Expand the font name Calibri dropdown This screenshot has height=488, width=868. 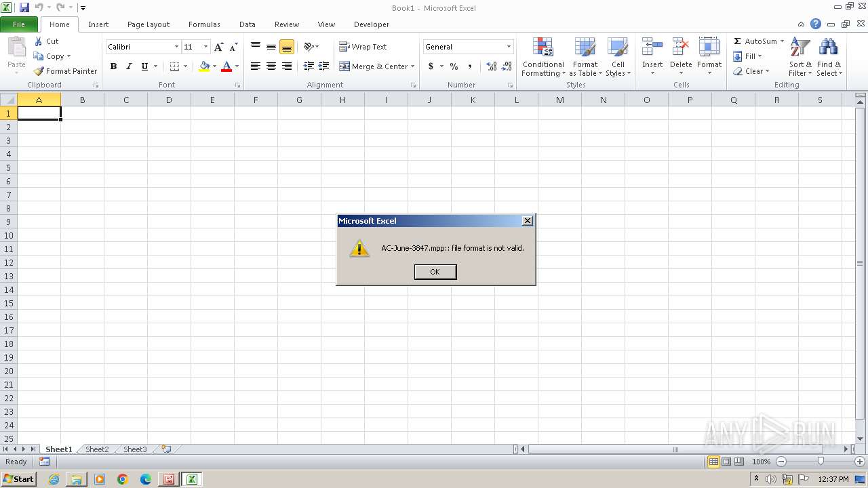point(177,47)
